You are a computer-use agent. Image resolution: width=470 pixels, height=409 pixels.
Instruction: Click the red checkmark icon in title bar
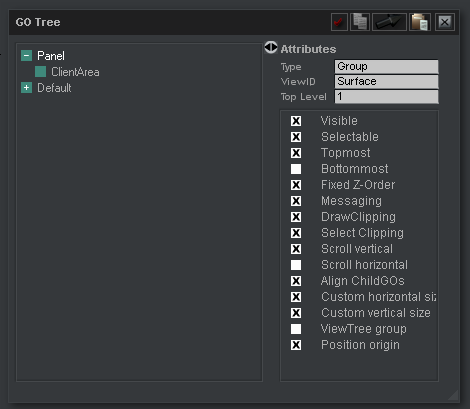coord(339,22)
